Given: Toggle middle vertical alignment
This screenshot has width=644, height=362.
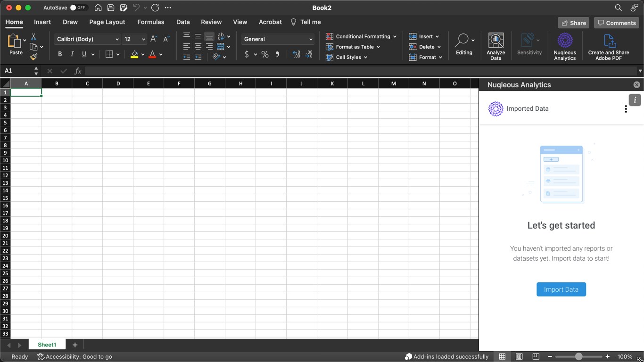Looking at the screenshot, I should click(198, 36).
